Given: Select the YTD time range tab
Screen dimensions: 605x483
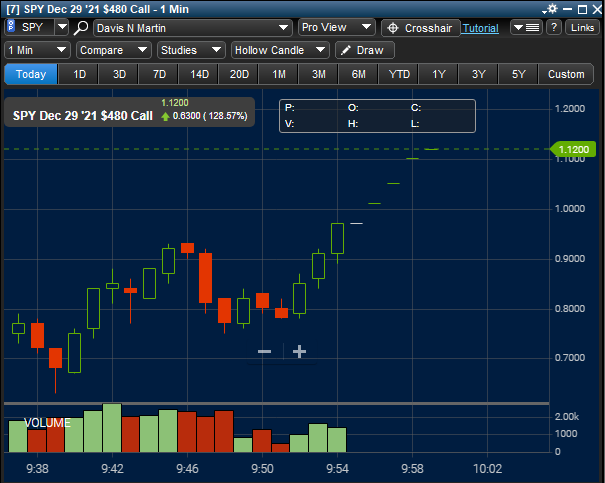Looking at the screenshot, I should [x=399, y=74].
